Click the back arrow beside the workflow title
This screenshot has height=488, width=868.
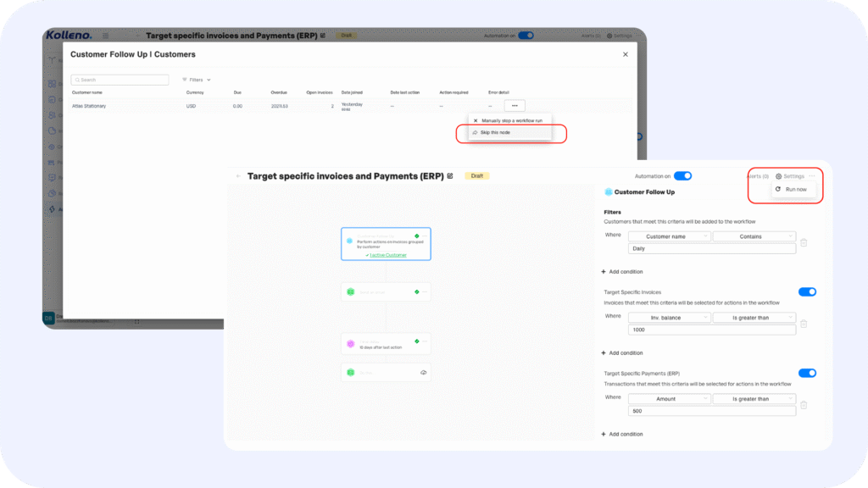[x=238, y=176]
